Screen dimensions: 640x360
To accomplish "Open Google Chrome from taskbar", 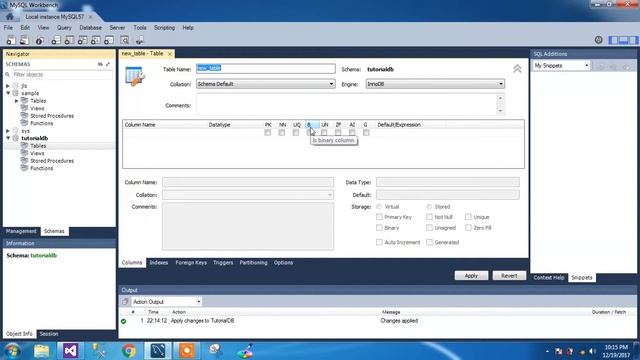I will [x=129, y=351].
